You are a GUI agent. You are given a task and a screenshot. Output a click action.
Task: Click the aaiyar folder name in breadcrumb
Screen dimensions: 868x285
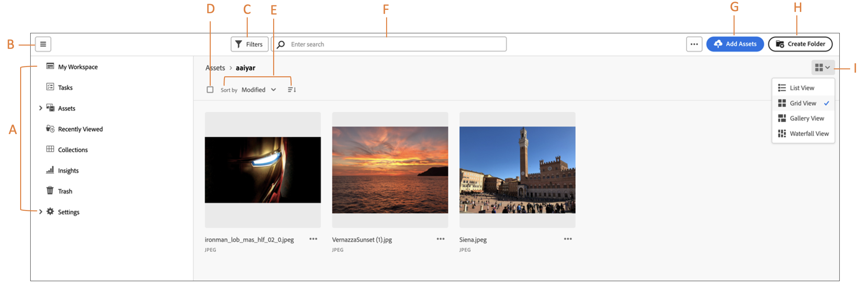coord(246,68)
